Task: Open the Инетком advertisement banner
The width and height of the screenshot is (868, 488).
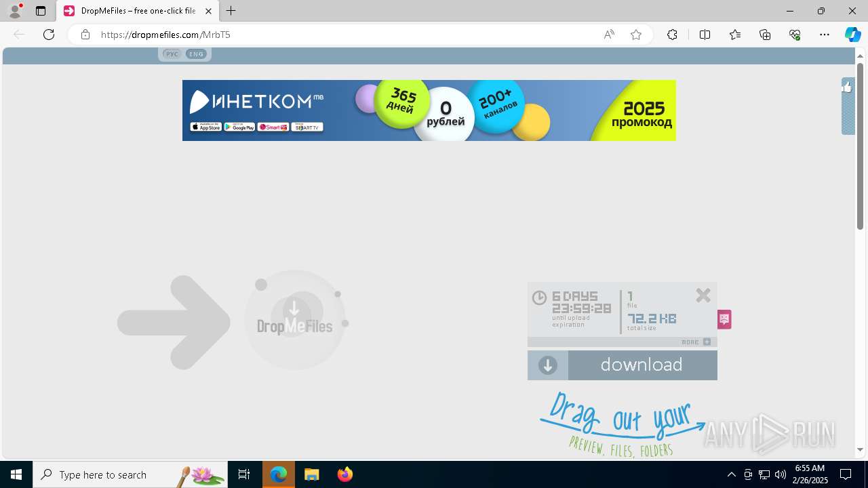Action: coord(429,110)
